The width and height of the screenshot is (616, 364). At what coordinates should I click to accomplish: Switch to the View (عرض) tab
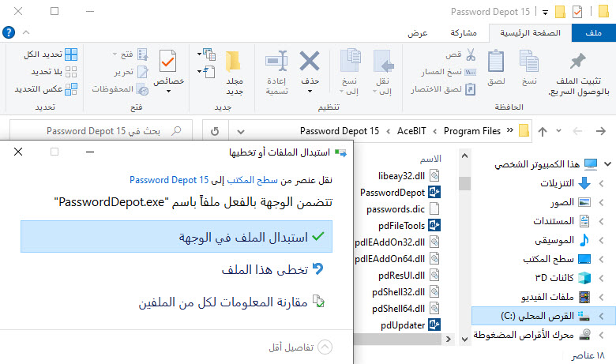pos(417,33)
